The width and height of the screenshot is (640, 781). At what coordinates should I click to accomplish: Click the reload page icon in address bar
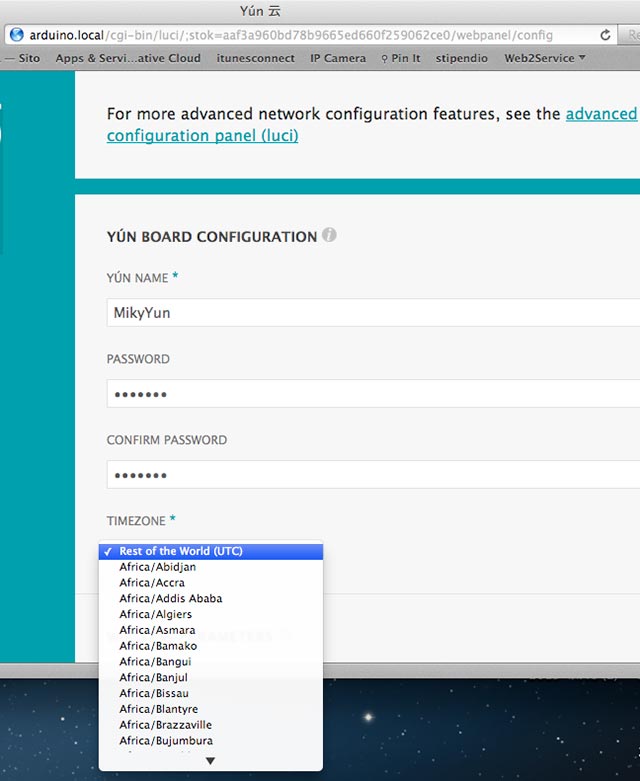(x=605, y=35)
